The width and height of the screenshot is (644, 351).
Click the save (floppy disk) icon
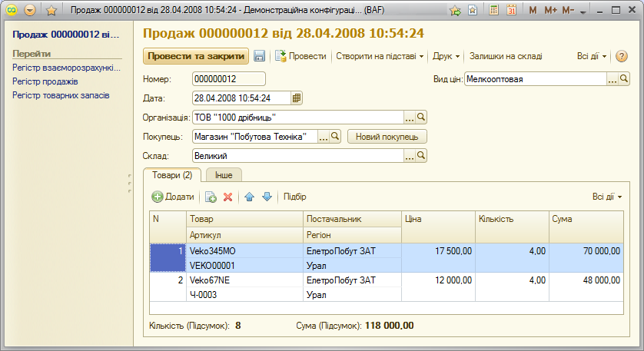[259, 56]
